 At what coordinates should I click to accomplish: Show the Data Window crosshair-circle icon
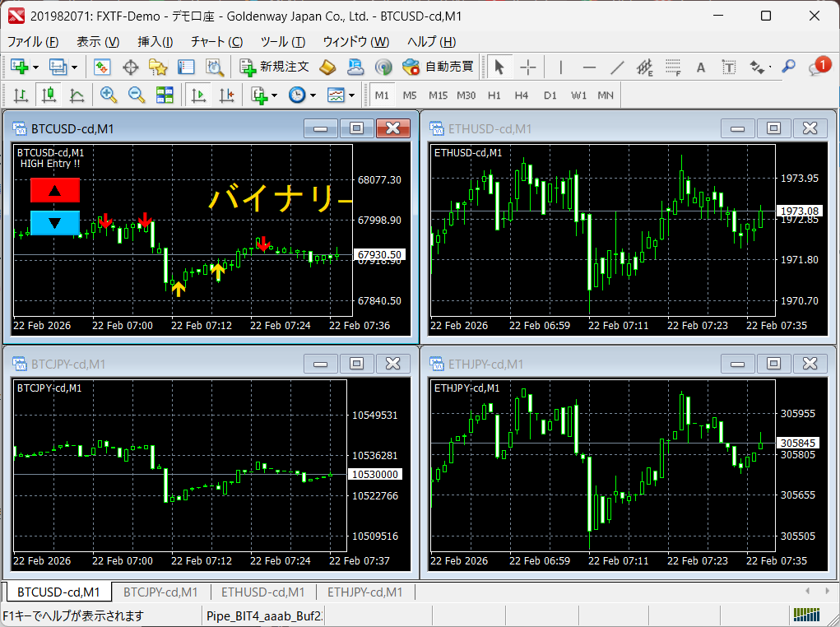tap(130, 67)
